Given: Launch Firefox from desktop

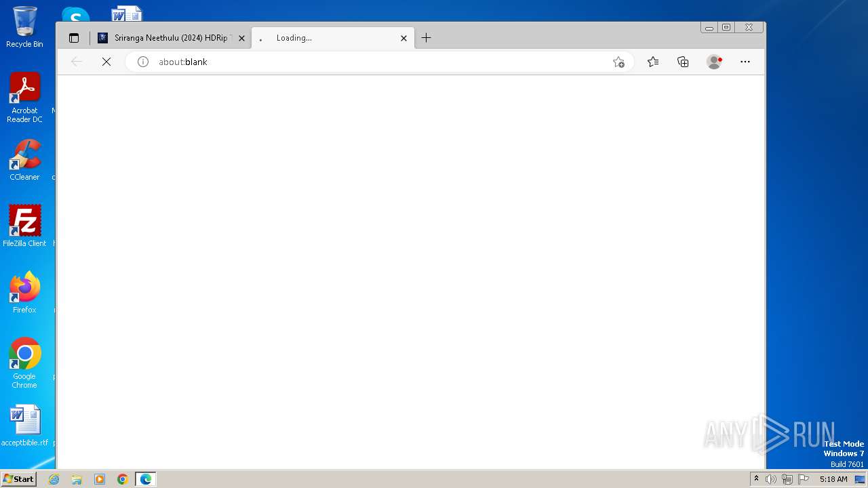Looking at the screenshot, I should click(24, 293).
